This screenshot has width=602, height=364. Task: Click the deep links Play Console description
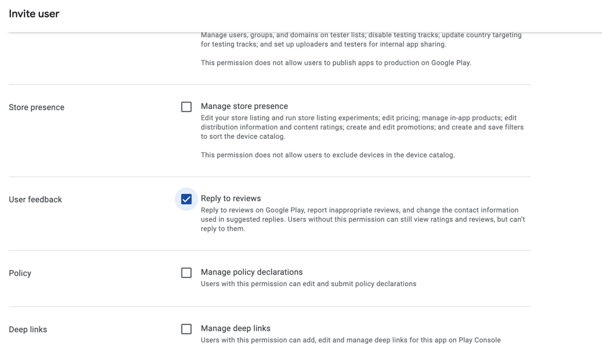pos(350,340)
